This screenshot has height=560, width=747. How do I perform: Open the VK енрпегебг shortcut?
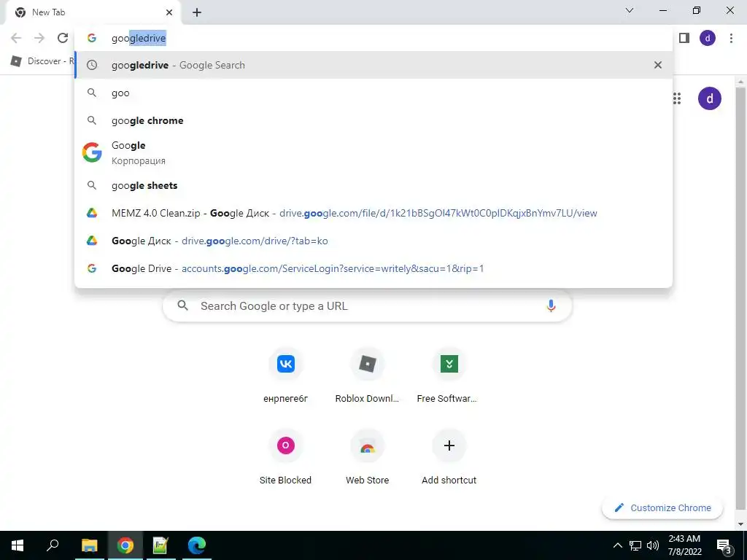coord(285,376)
